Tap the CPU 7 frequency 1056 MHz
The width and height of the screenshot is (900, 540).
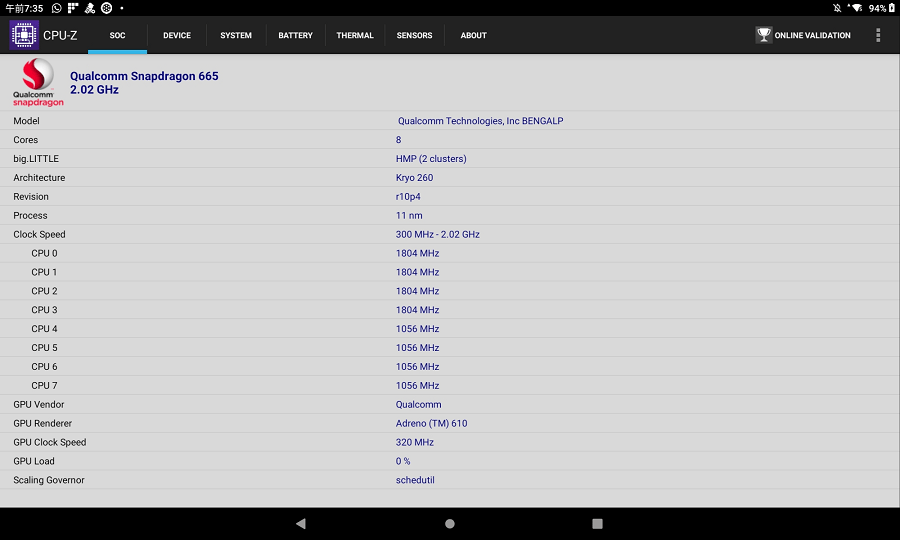[x=417, y=386]
